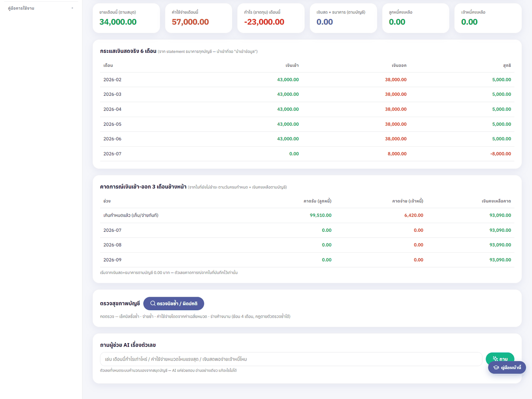Click the คาดจ่าย (เจ้าหนี้) column header
Screen dimensions: 532x399
tap(408, 201)
